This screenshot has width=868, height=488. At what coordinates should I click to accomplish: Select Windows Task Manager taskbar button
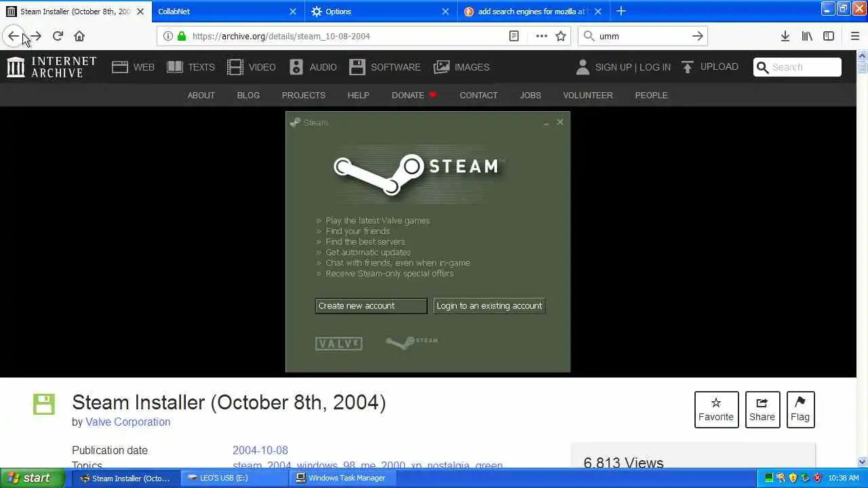(x=342, y=478)
